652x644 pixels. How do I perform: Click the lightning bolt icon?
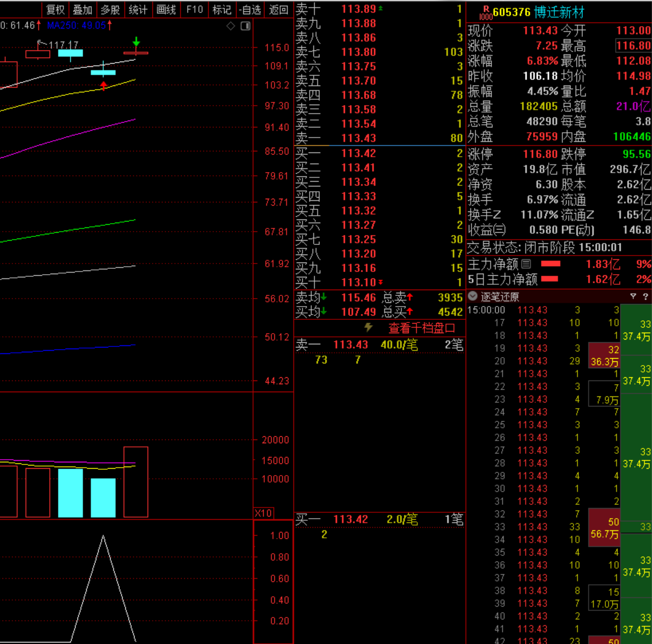tap(368, 327)
